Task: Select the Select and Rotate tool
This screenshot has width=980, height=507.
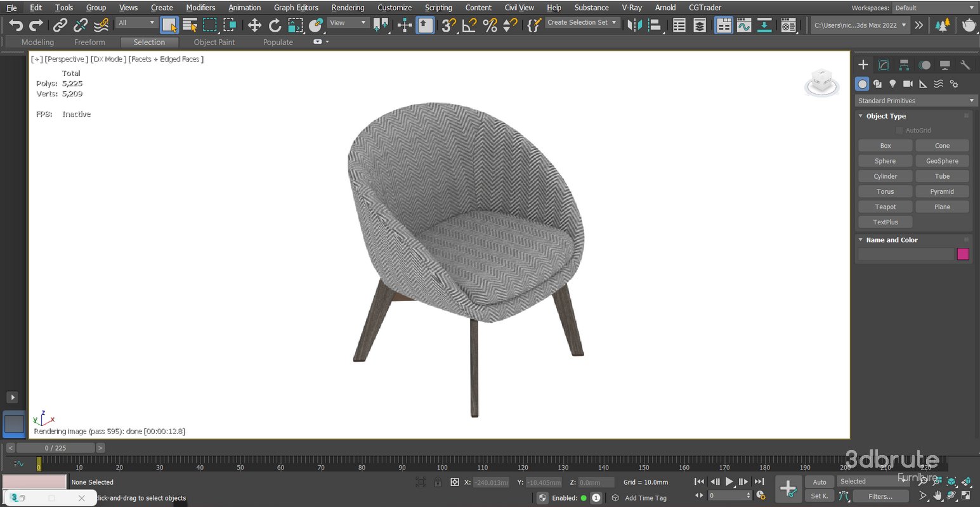Action: click(x=275, y=25)
